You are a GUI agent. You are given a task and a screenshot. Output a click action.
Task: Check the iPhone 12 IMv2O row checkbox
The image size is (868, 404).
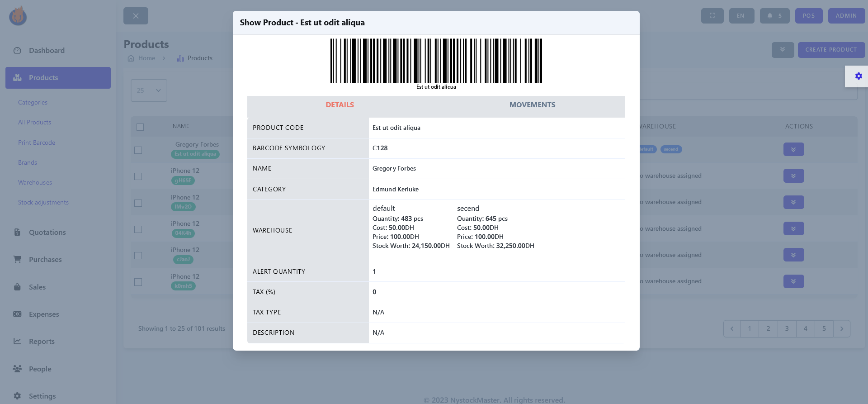pos(138,203)
